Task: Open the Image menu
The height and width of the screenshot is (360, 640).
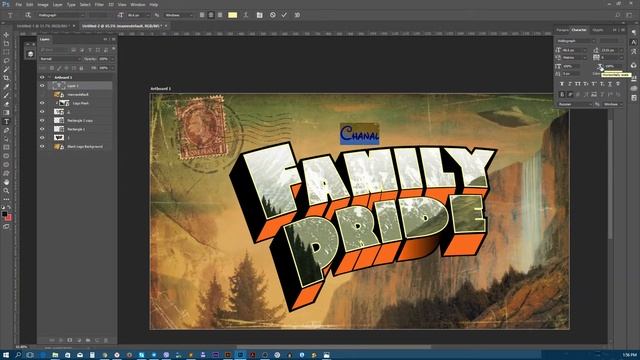Action: click(x=42, y=4)
